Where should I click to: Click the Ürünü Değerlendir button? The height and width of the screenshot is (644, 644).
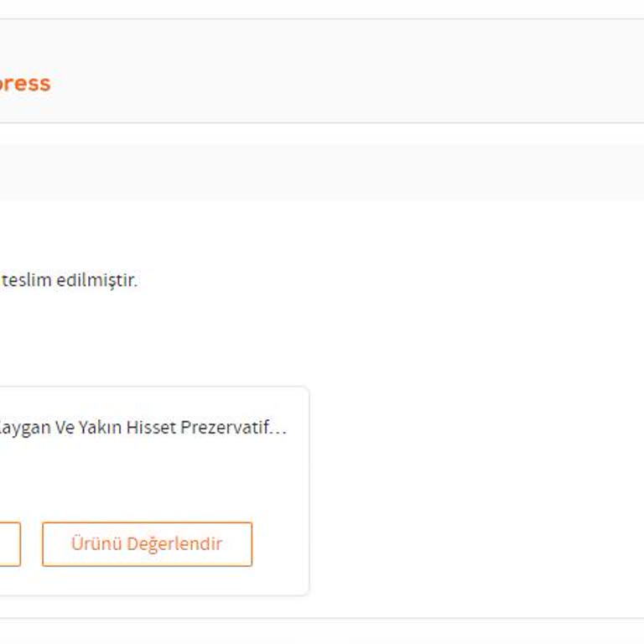(x=147, y=544)
